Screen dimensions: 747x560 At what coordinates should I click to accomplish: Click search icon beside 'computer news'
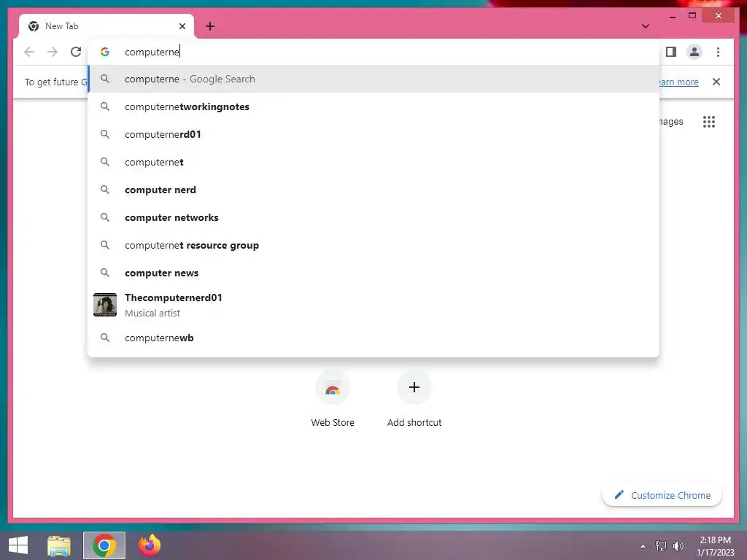[105, 273]
